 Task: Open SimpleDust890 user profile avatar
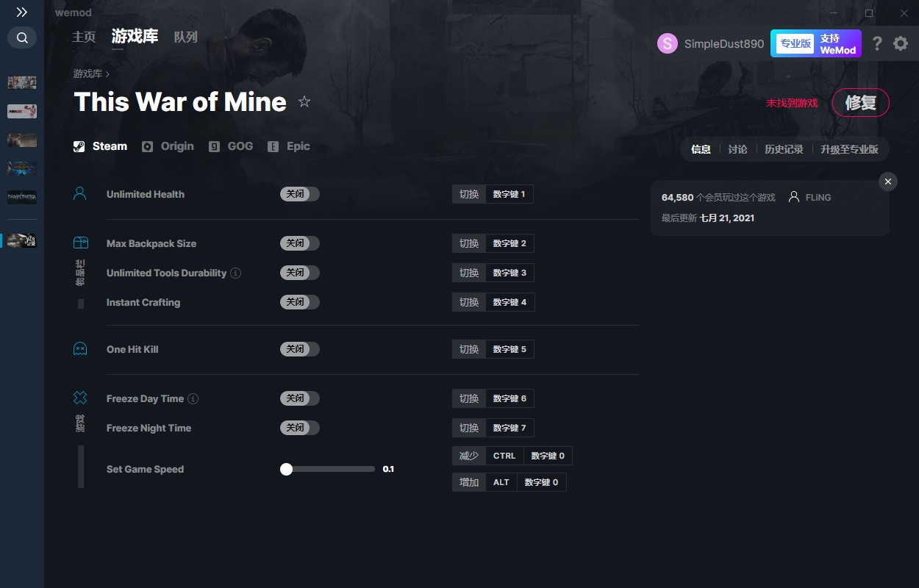click(x=668, y=43)
